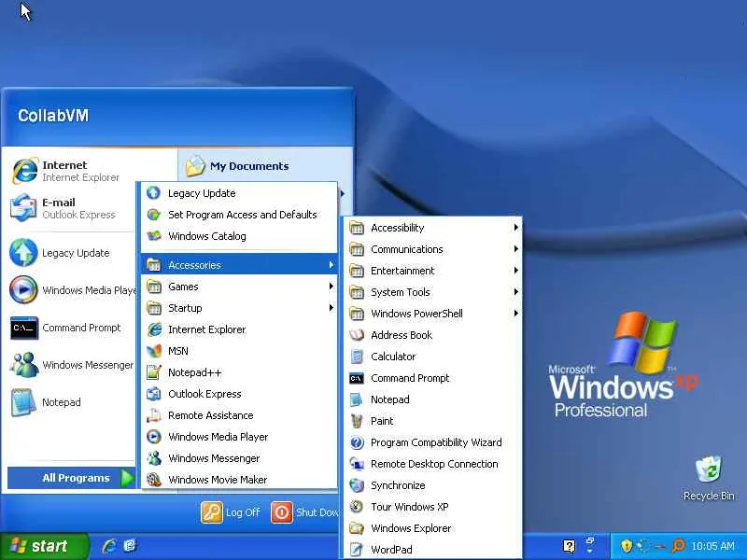Open Command Prompt in Accessories menu
Viewport: 747px width, 560px height.
tap(432, 378)
